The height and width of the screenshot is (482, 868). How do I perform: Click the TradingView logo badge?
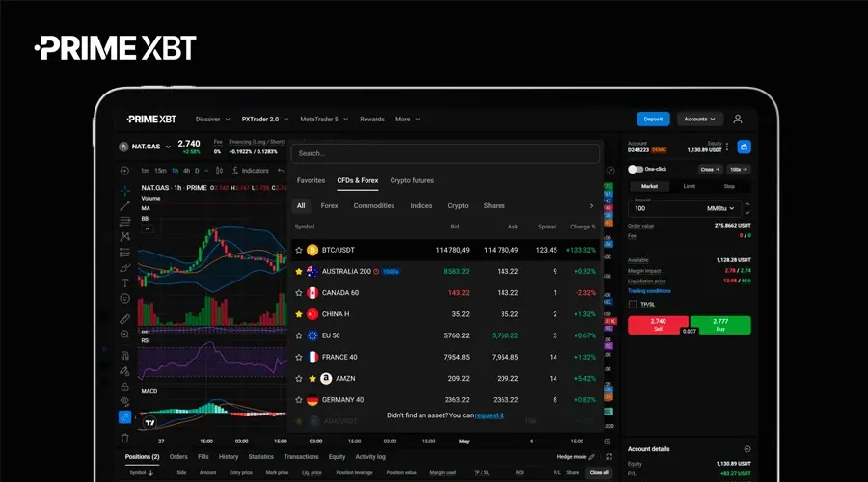point(149,423)
